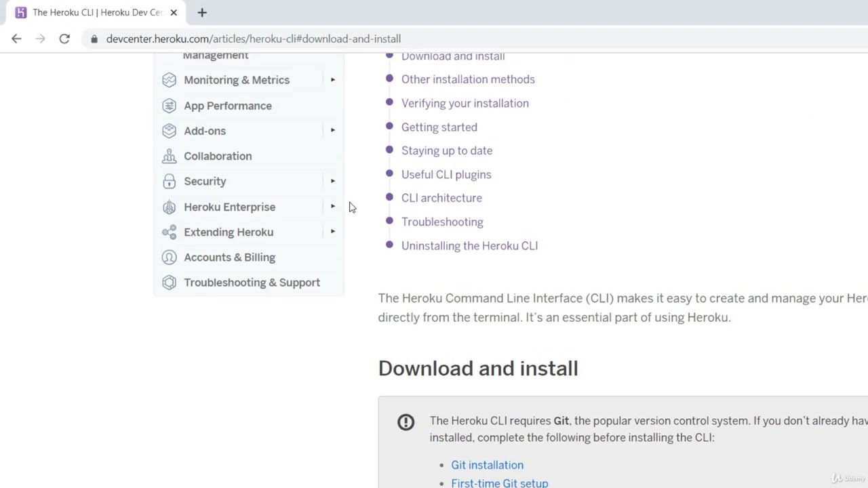The width and height of the screenshot is (868, 488).
Task: Click the Add-ons sidebar icon
Action: (x=169, y=131)
